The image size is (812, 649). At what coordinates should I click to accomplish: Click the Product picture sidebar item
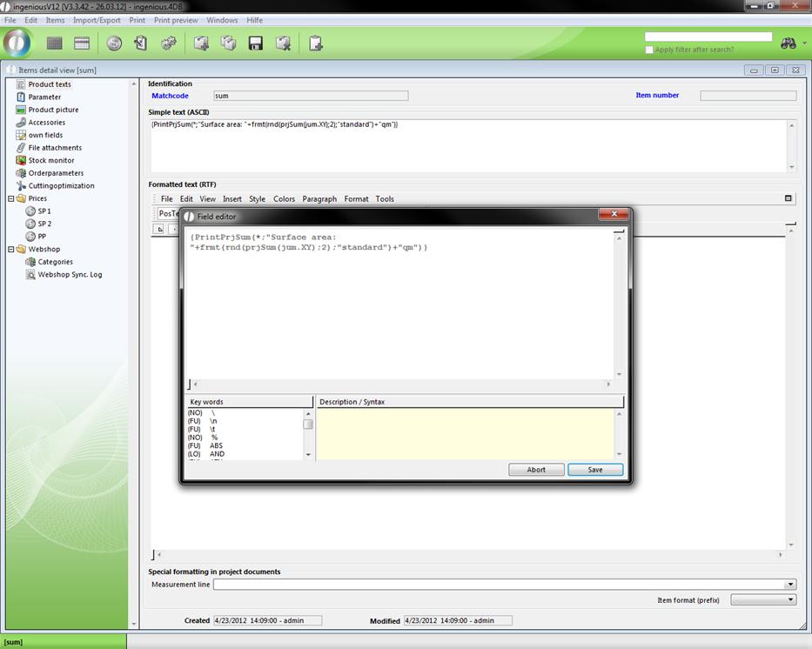52,110
